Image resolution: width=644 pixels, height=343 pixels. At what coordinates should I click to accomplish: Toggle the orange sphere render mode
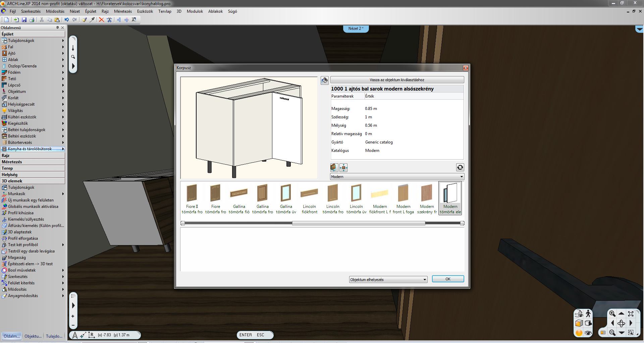tap(579, 333)
